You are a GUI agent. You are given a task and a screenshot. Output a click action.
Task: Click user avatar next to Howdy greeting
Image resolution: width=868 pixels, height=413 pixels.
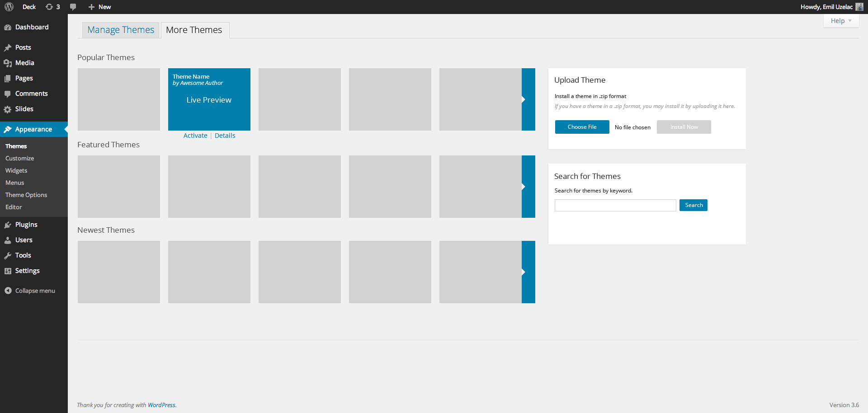click(859, 7)
